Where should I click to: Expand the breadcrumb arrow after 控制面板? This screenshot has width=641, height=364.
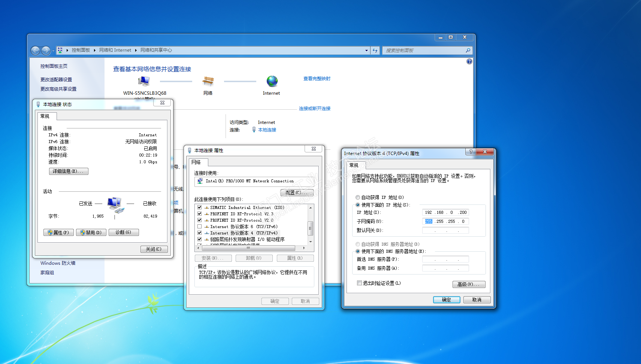click(95, 50)
